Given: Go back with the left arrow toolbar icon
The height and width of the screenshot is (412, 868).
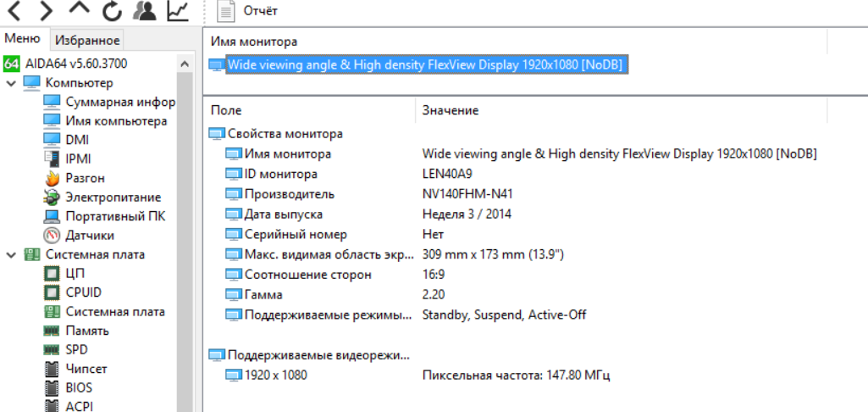Looking at the screenshot, I should point(14,10).
